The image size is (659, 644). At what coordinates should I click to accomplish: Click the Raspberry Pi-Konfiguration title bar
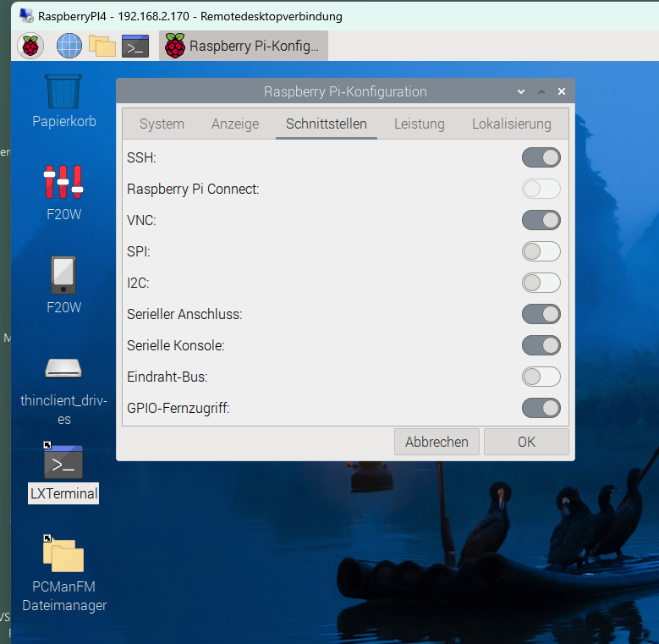tap(345, 91)
